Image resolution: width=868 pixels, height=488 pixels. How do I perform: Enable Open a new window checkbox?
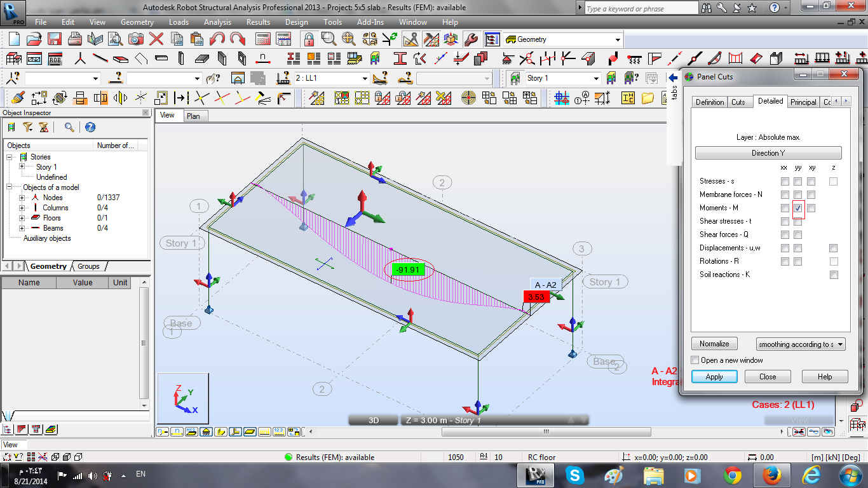(x=695, y=360)
